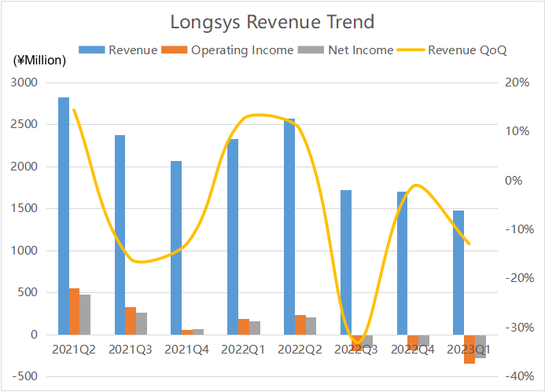Click the 10% right axis value

517,131
